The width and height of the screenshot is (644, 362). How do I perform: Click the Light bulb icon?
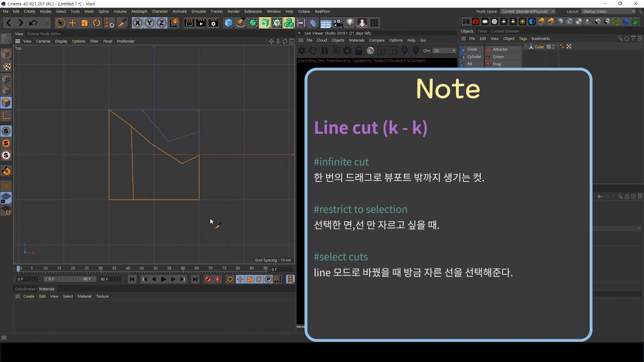(350, 23)
